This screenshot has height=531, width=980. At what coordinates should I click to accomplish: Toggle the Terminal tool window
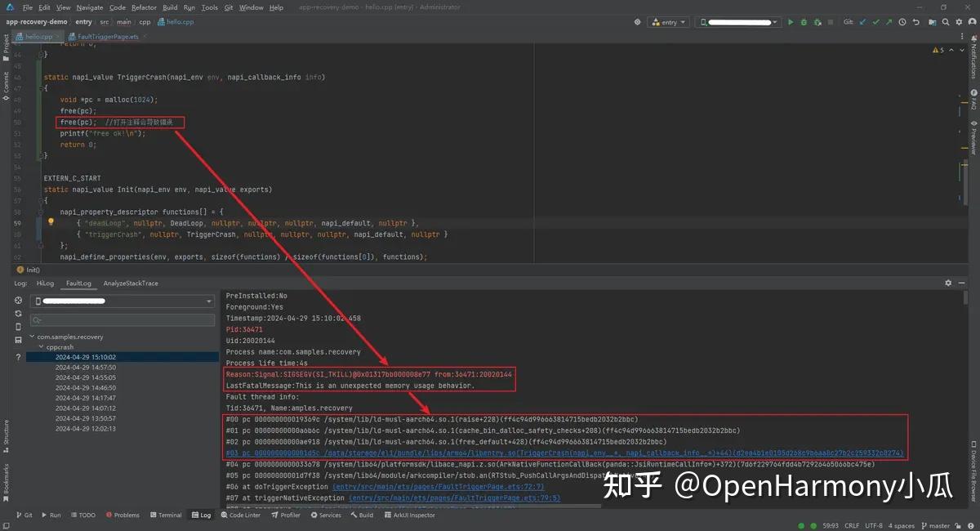(x=167, y=515)
